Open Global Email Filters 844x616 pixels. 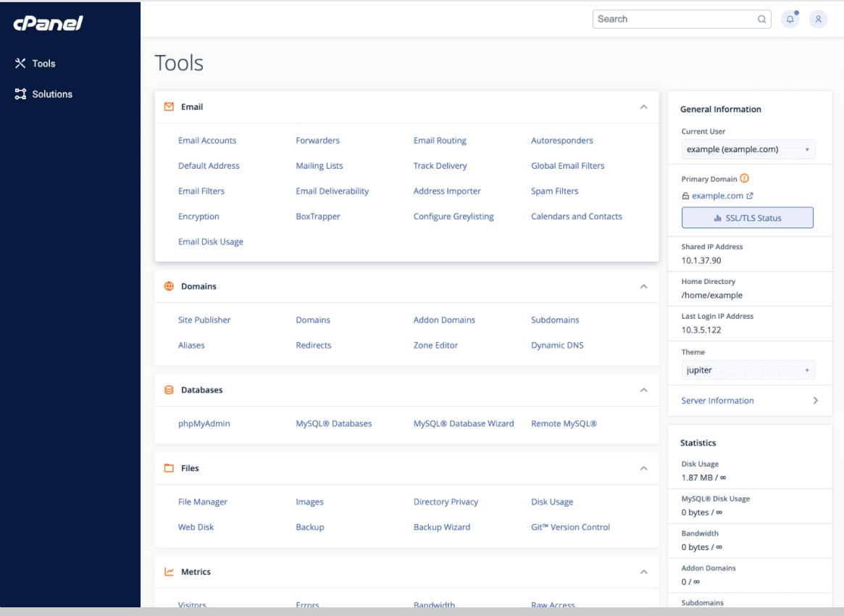(567, 166)
